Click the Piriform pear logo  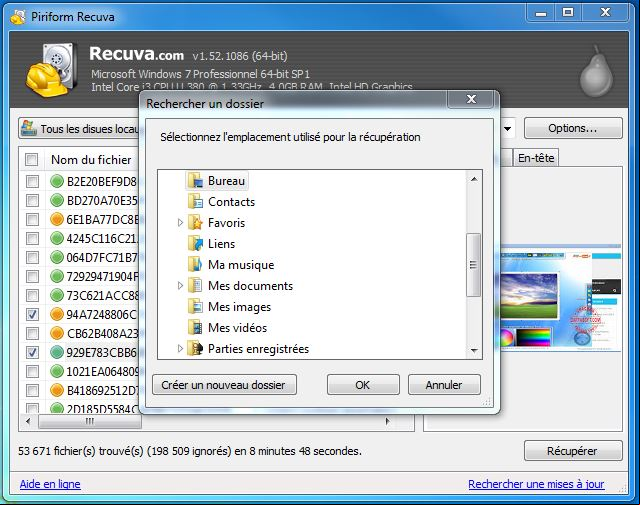pyautogui.click(x=597, y=70)
